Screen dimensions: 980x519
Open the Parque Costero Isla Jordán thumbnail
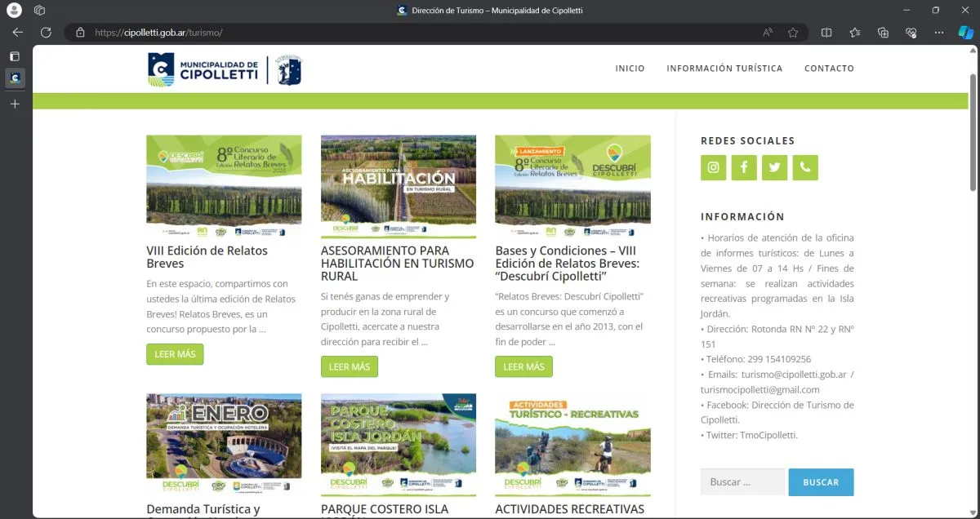point(399,445)
